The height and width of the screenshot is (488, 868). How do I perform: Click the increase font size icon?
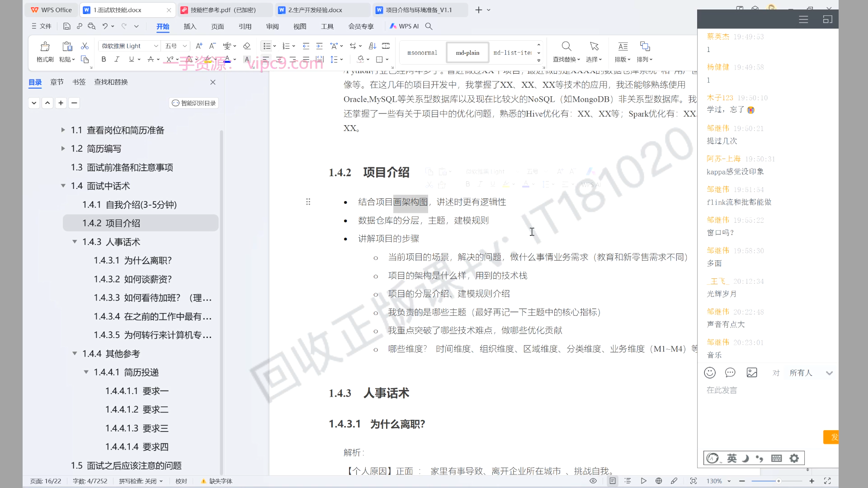click(x=199, y=46)
